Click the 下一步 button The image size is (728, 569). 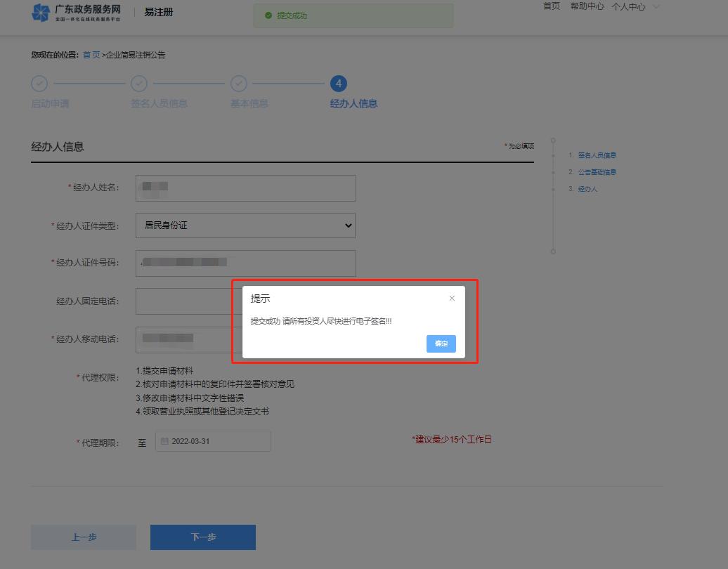(x=202, y=537)
